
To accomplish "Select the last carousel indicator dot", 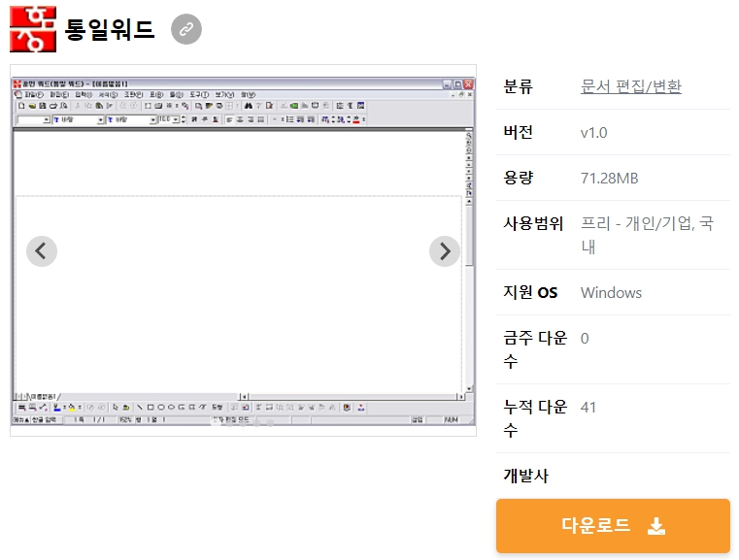I will (270, 423).
